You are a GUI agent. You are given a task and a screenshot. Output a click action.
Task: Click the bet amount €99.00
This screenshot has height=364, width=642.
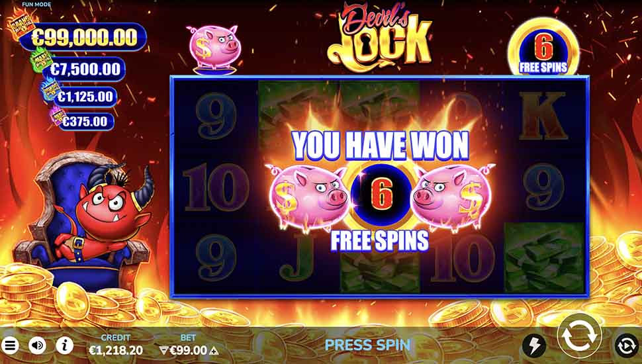(x=189, y=351)
